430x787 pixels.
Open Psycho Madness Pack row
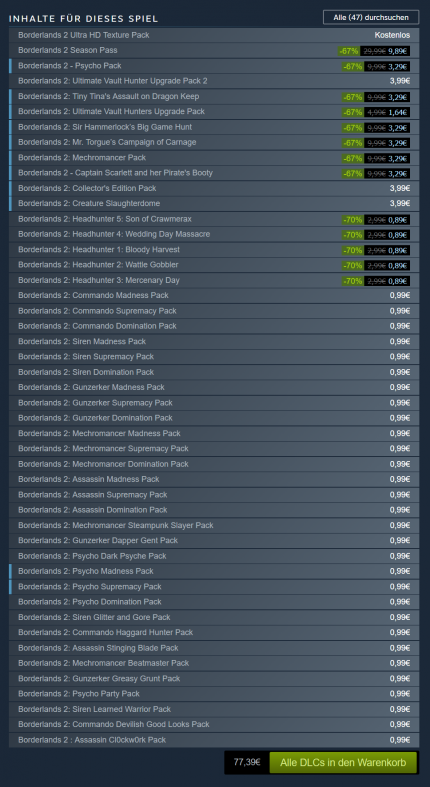tap(214, 571)
